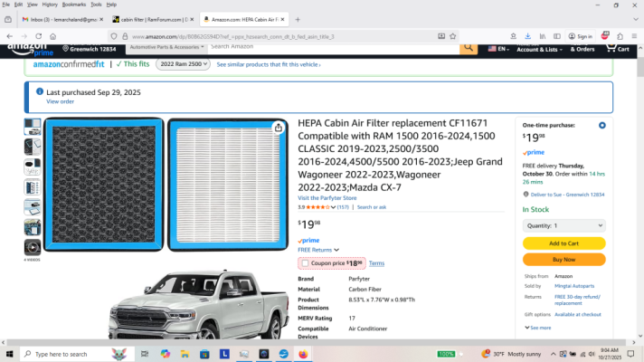The height and width of the screenshot is (362, 644).
Task: Bookmark this page with the star icon
Action: pyautogui.click(x=452, y=36)
